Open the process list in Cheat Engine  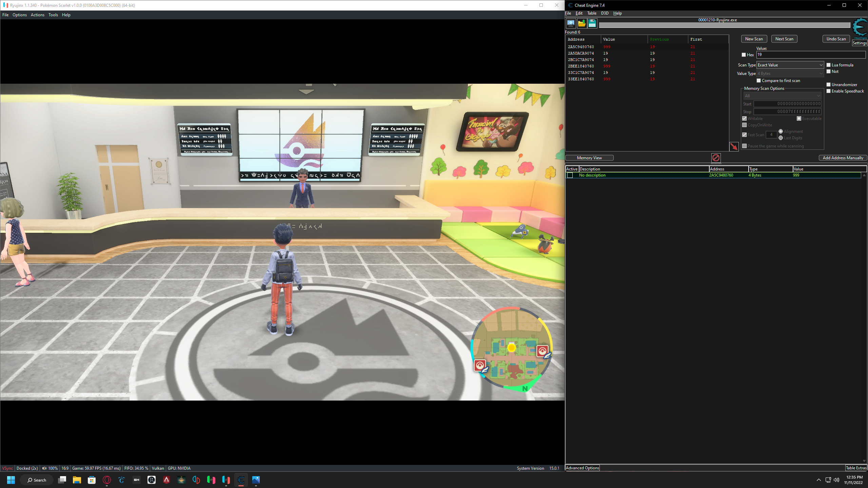(x=571, y=23)
